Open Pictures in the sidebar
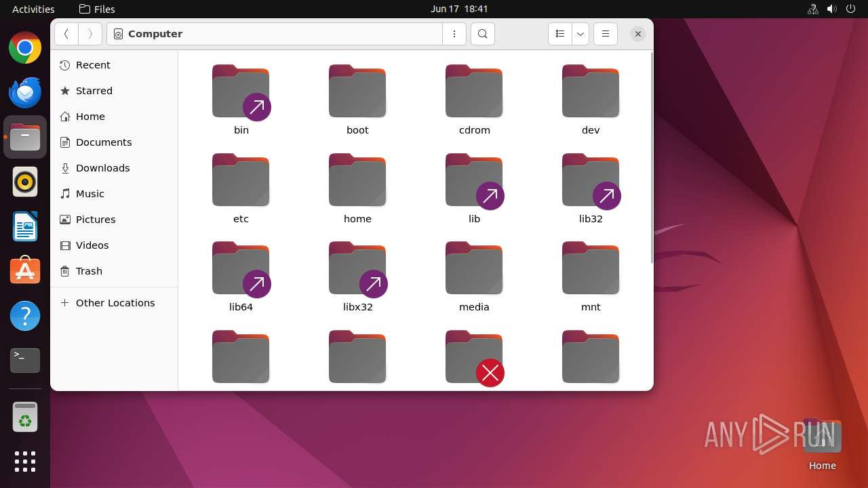This screenshot has width=868, height=488. 114,220
